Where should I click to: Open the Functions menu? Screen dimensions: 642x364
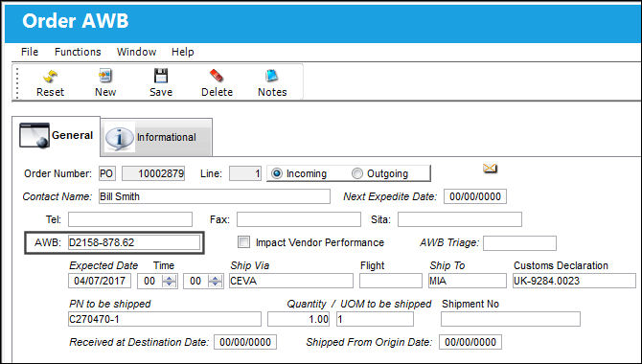tap(78, 52)
